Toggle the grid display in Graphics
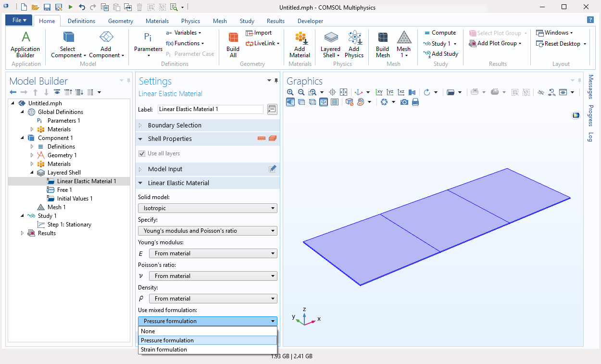 point(335,102)
